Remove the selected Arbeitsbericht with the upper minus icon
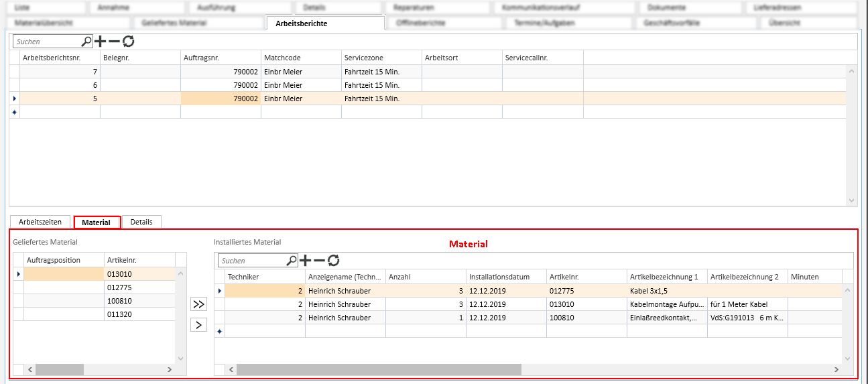The image size is (868, 384). [x=115, y=42]
